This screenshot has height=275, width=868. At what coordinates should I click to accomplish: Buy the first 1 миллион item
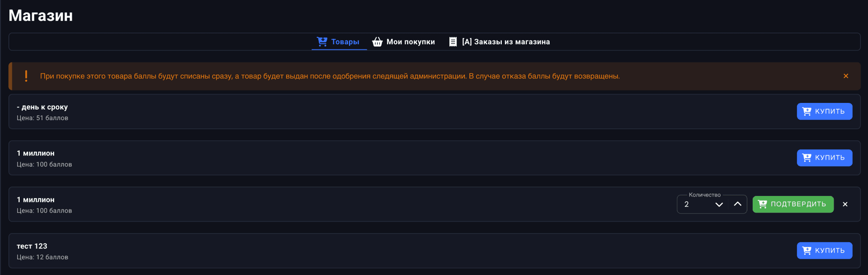[824, 158]
